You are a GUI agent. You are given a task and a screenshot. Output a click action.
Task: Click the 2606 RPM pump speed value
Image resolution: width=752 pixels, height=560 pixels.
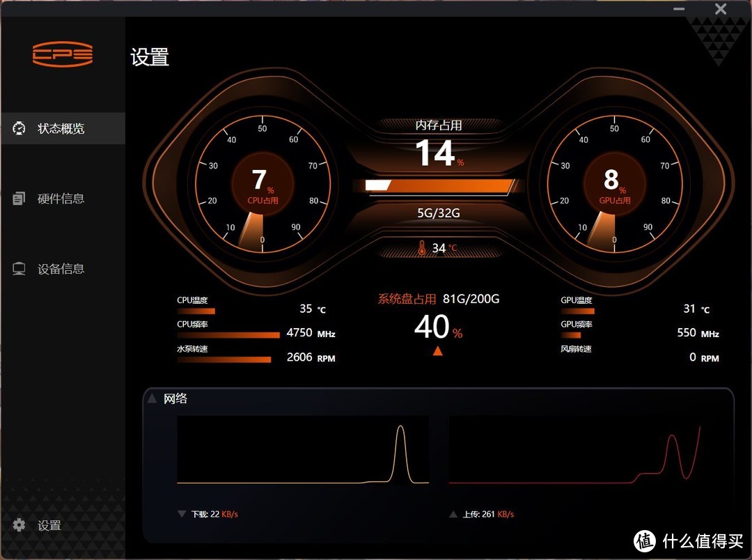(x=311, y=357)
